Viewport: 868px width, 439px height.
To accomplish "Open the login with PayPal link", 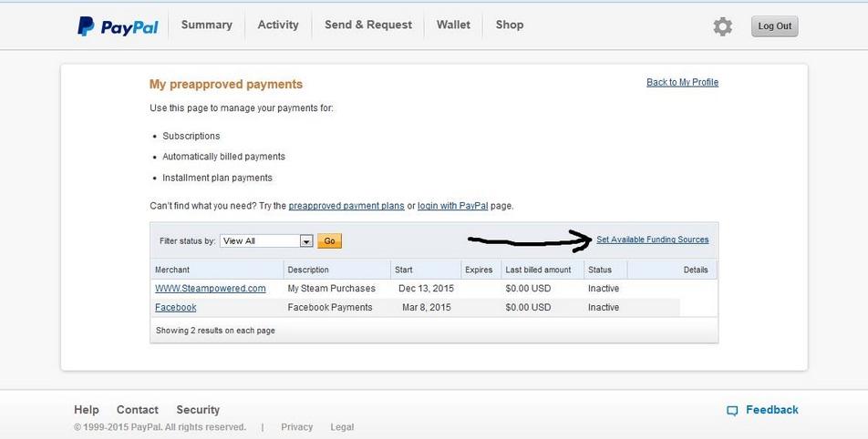I will [x=453, y=206].
